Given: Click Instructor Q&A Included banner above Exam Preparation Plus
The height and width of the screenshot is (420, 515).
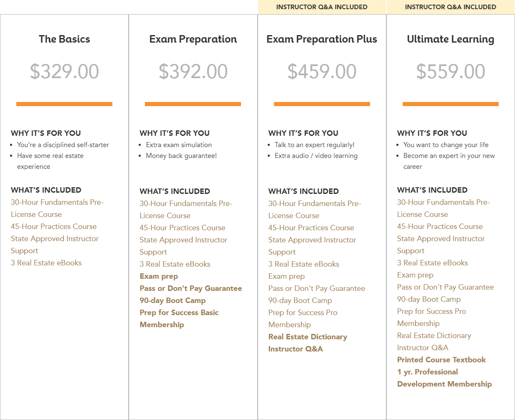Looking at the screenshot, I should click(x=322, y=7).
